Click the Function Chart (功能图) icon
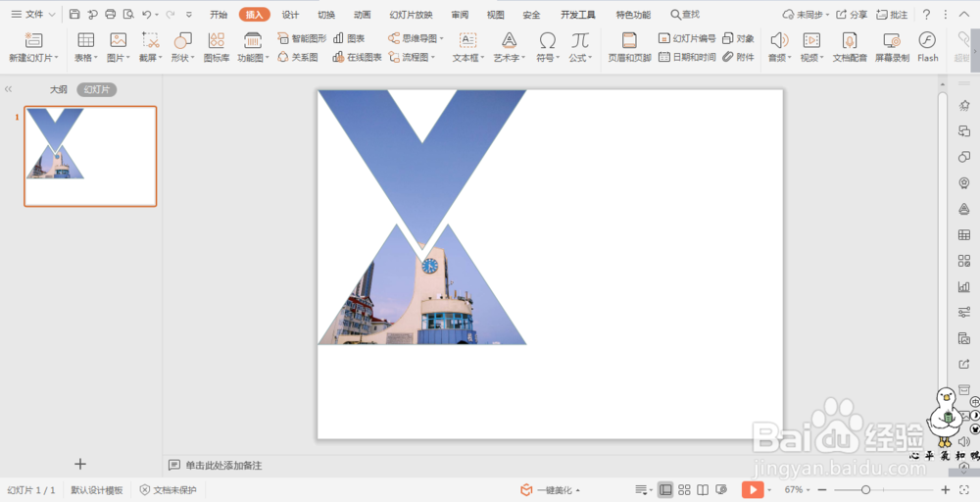 [x=253, y=40]
